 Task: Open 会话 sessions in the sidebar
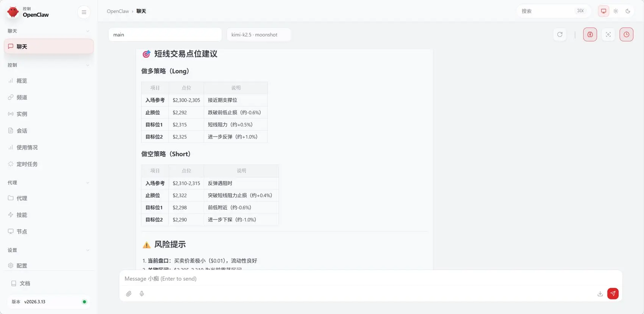pos(49,131)
